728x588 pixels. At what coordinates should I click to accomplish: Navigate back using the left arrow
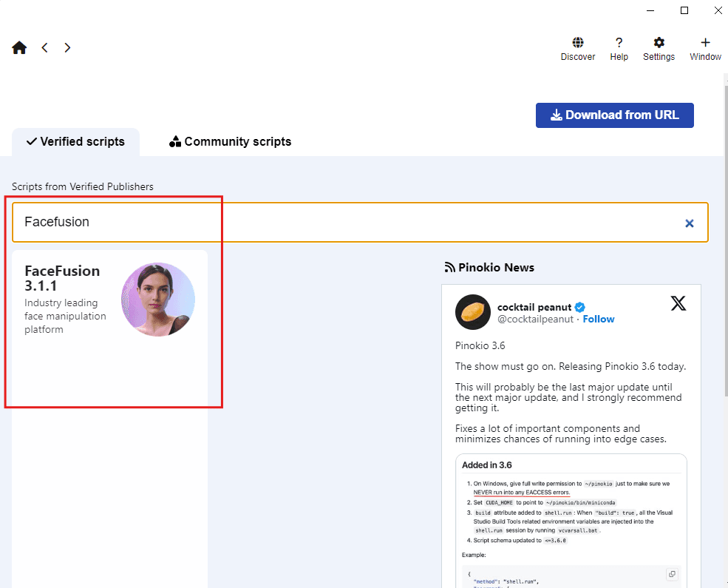click(44, 47)
